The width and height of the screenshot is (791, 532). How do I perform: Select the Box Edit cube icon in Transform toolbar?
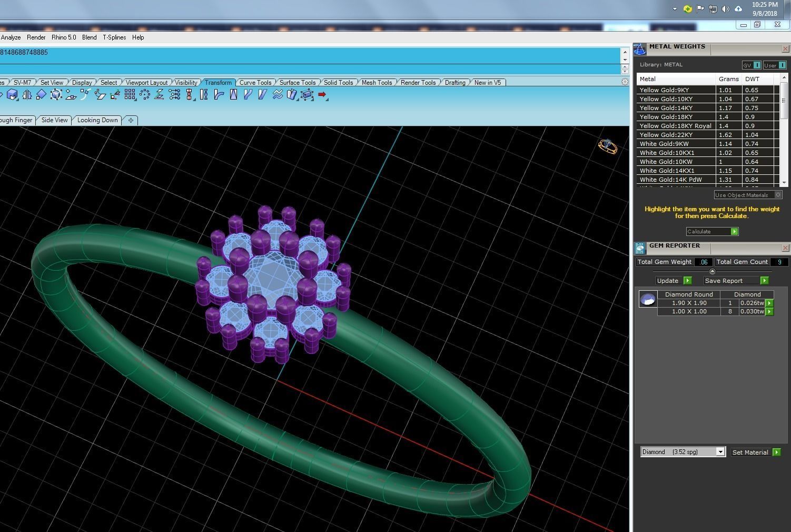click(x=12, y=95)
